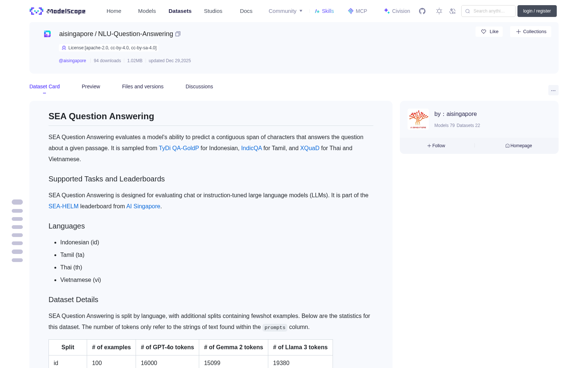Open the Files and versions tab

pyautogui.click(x=143, y=86)
